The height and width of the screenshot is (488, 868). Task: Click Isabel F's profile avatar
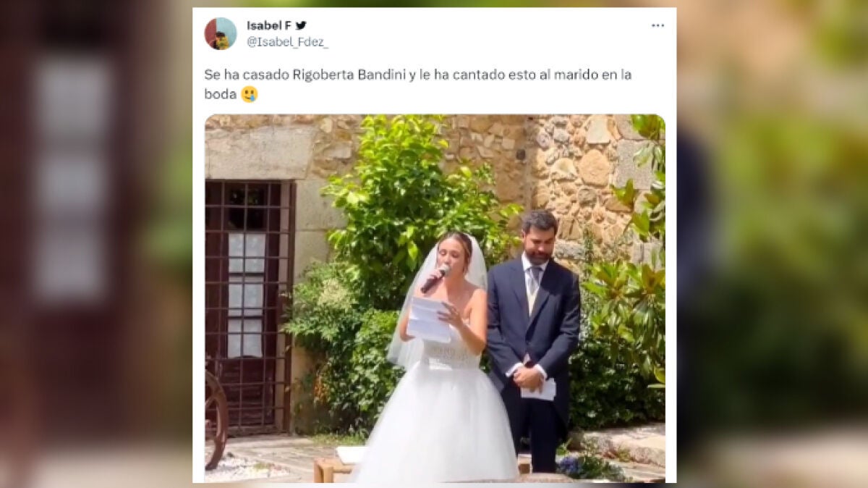click(x=220, y=33)
